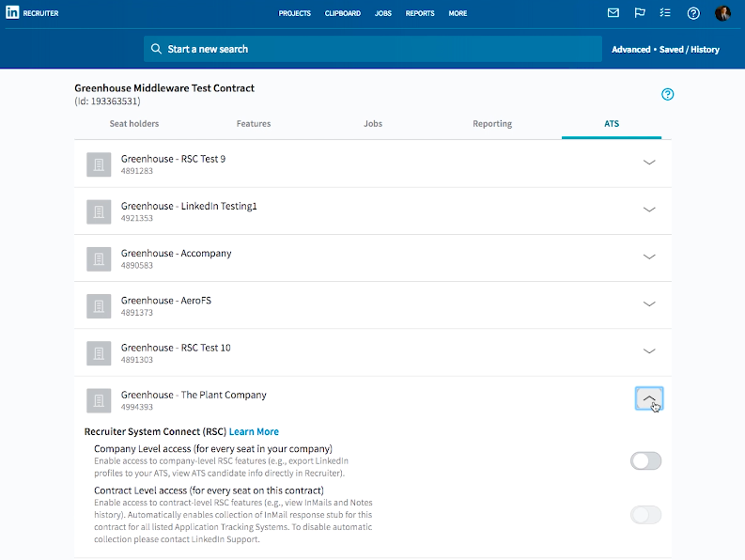Switch to the Jobs tab
This screenshot has width=745, height=560.
(373, 124)
